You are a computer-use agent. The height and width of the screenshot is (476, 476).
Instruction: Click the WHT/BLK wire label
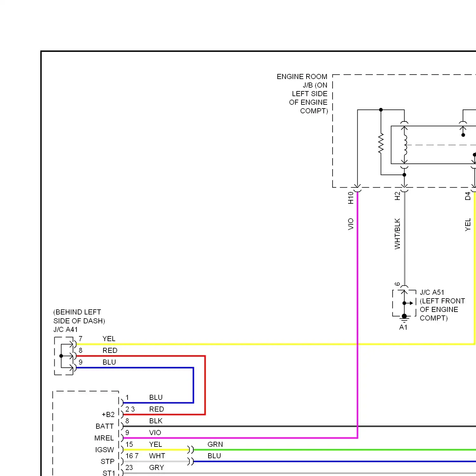click(397, 234)
